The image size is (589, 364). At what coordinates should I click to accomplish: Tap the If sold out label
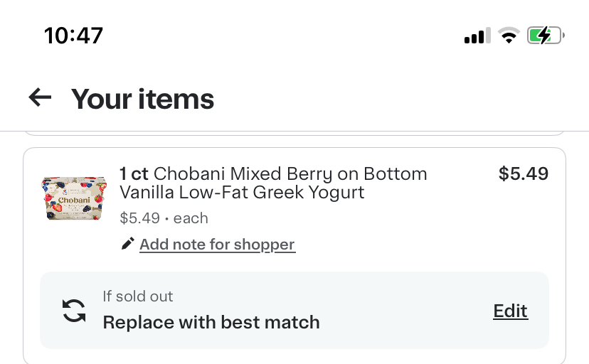[138, 296]
